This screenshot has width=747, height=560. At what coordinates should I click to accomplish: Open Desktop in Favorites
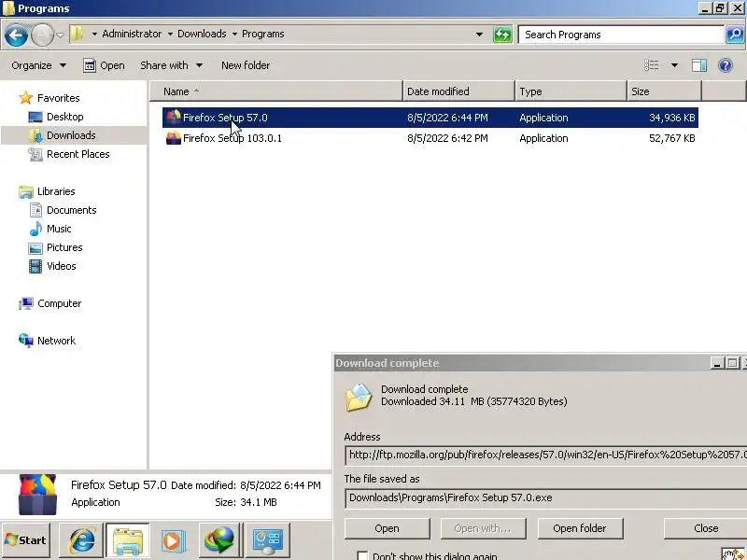55,117
